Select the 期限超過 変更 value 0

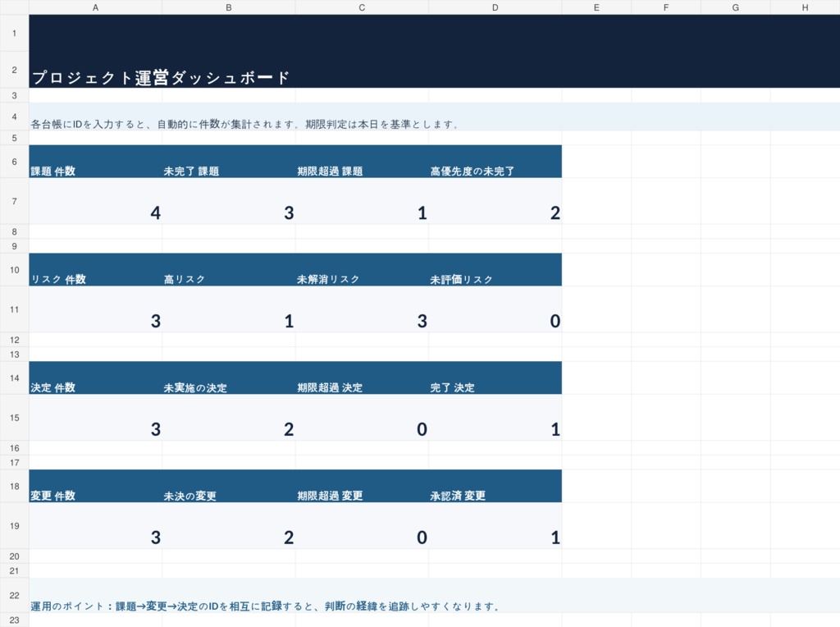point(362,526)
